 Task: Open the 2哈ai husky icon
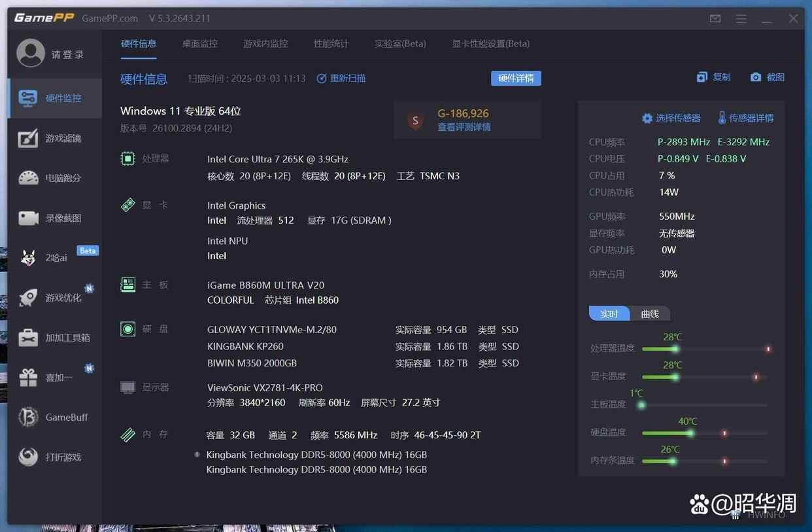click(28, 258)
